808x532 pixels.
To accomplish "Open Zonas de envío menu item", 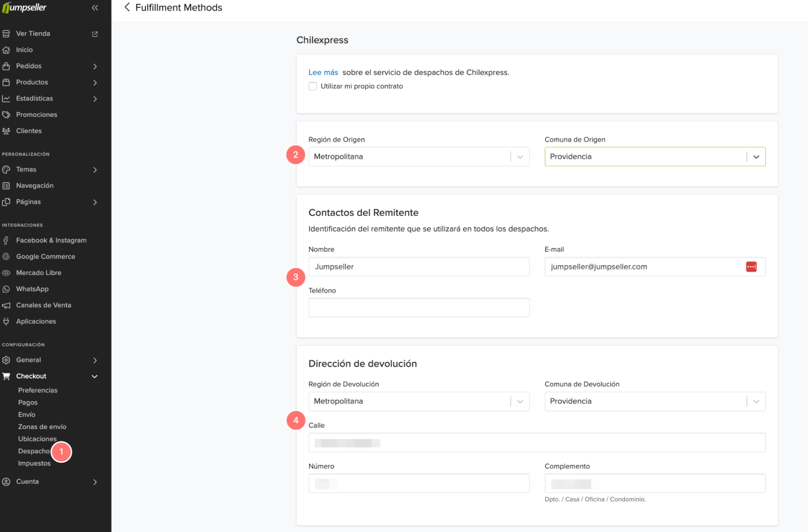I will (x=42, y=427).
